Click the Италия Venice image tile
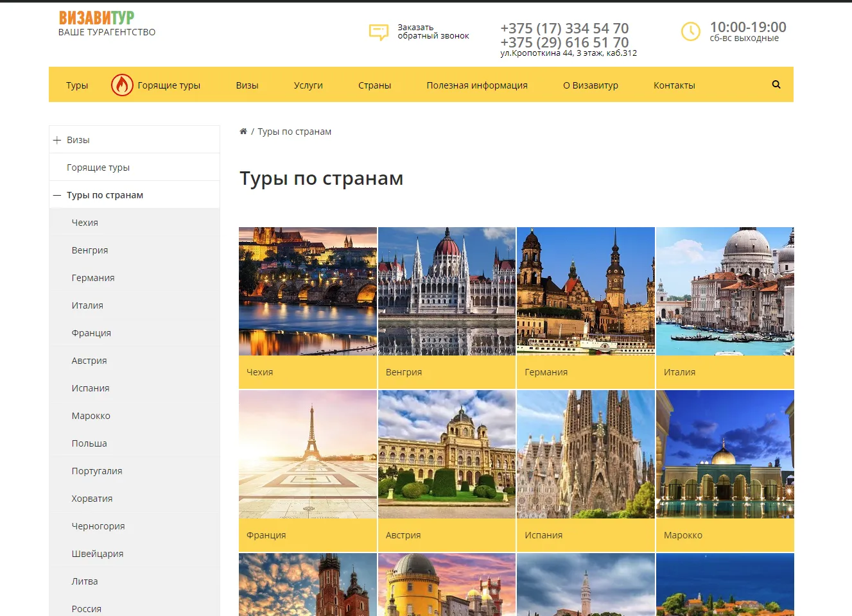This screenshot has width=852, height=616. (725, 291)
